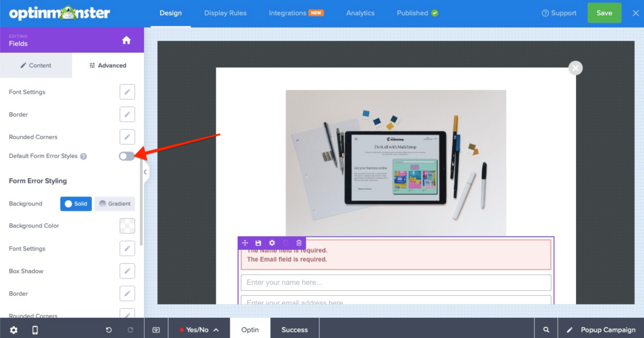Close the popup preview X circle
This screenshot has height=338, width=644.
click(x=575, y=68)
